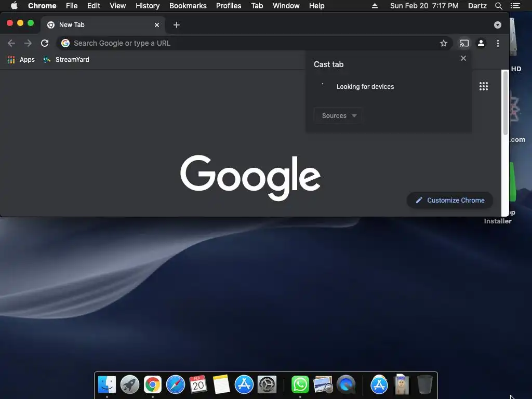Open the Edit menu
Screen dimensions: 532x399
point(94,6)
